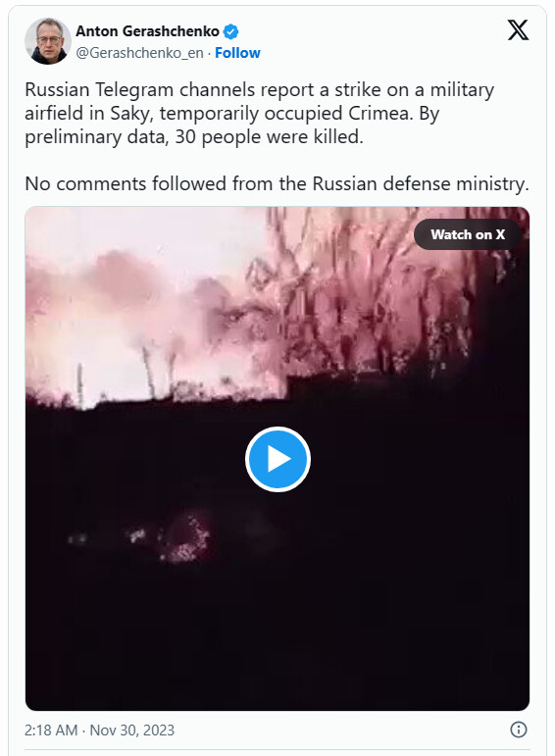Click the 'Russian defense ministry' phrase
555x756 pixels.
[421, 184]
